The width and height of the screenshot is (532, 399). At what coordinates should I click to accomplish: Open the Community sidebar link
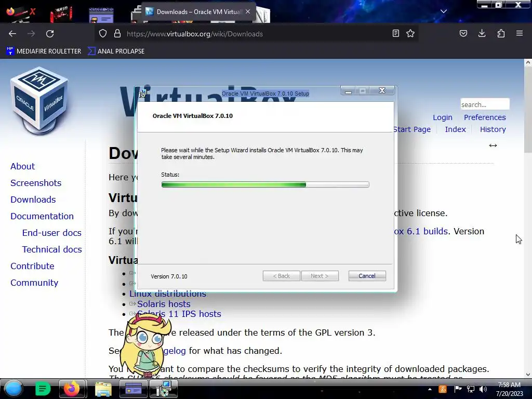pos(34,283)
